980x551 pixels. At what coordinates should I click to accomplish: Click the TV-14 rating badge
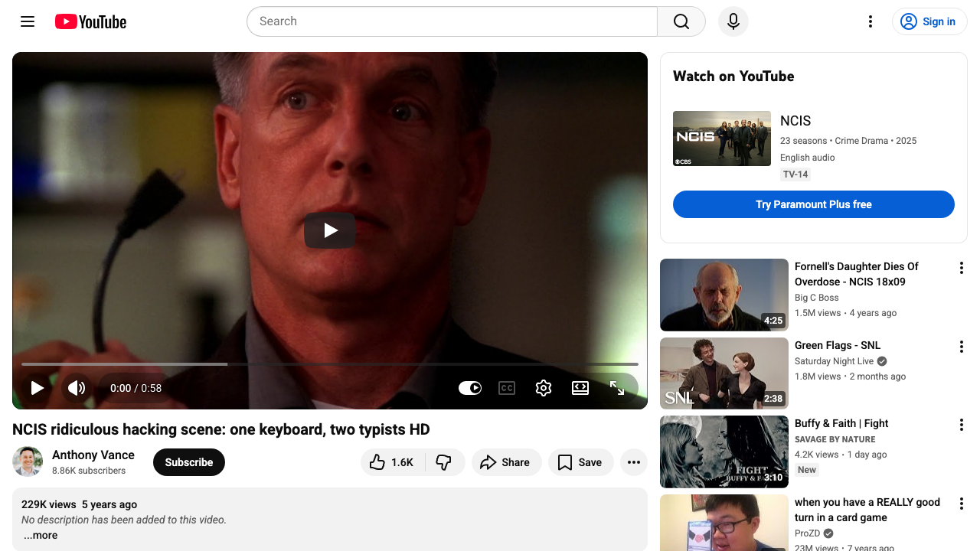click(795, 174)
